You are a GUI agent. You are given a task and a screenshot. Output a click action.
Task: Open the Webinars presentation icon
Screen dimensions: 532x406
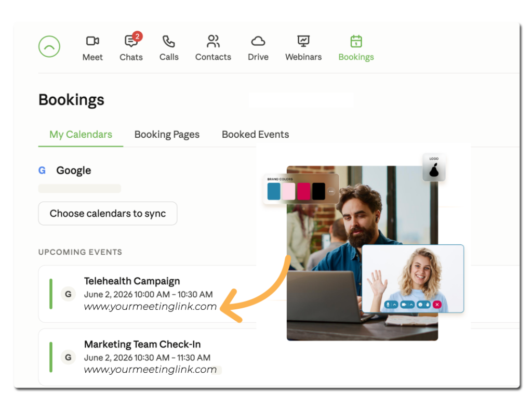click(x=303, y=41)
